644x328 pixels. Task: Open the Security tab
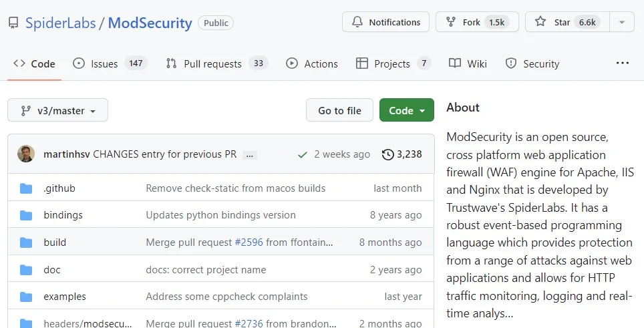pyautogui.click(x=532, y=63)
